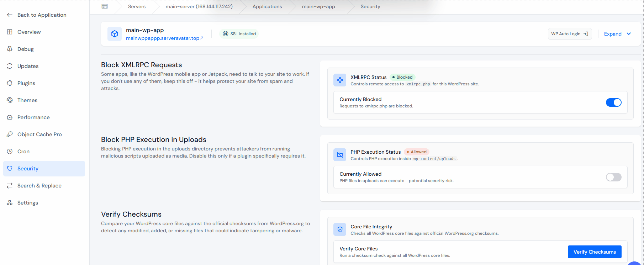Click the Core File Integrity shield icon

340,229
